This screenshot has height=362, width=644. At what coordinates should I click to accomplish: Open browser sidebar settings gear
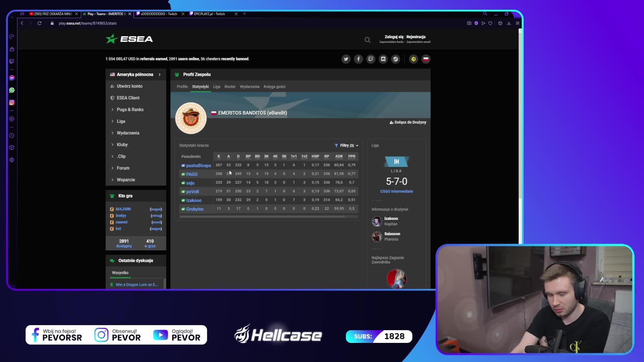pos(12,160)
